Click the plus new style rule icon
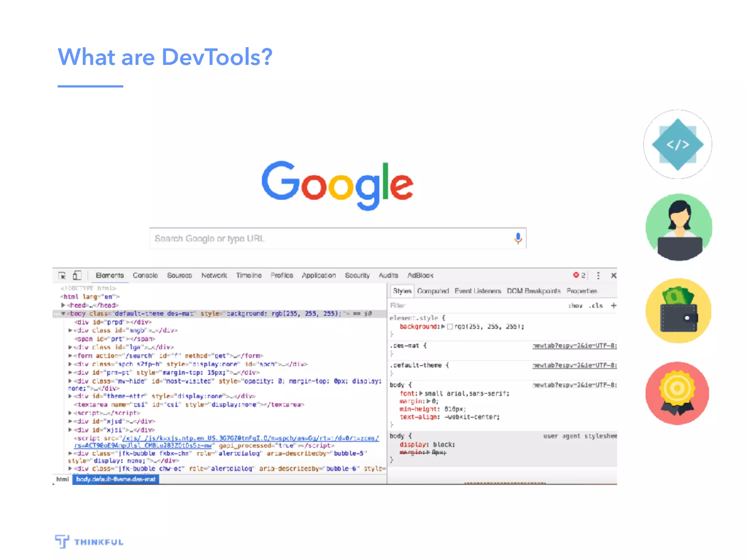This screenshot has height=560, width=747. (x=614, y=306)
